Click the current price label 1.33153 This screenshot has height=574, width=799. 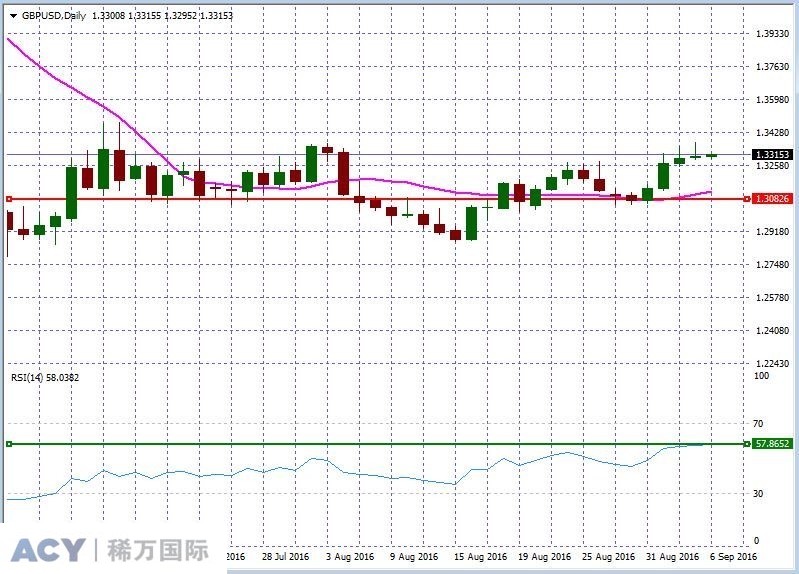point(773,154)
